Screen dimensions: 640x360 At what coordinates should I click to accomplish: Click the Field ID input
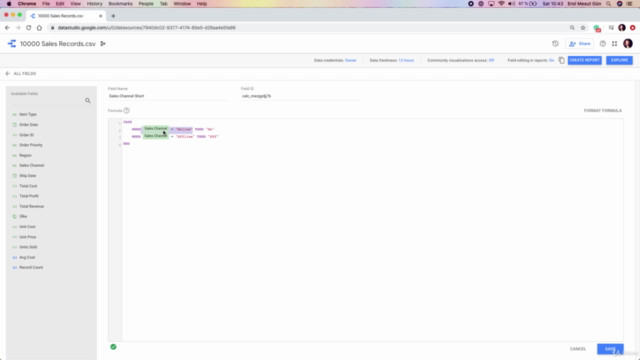pos(301,96)
